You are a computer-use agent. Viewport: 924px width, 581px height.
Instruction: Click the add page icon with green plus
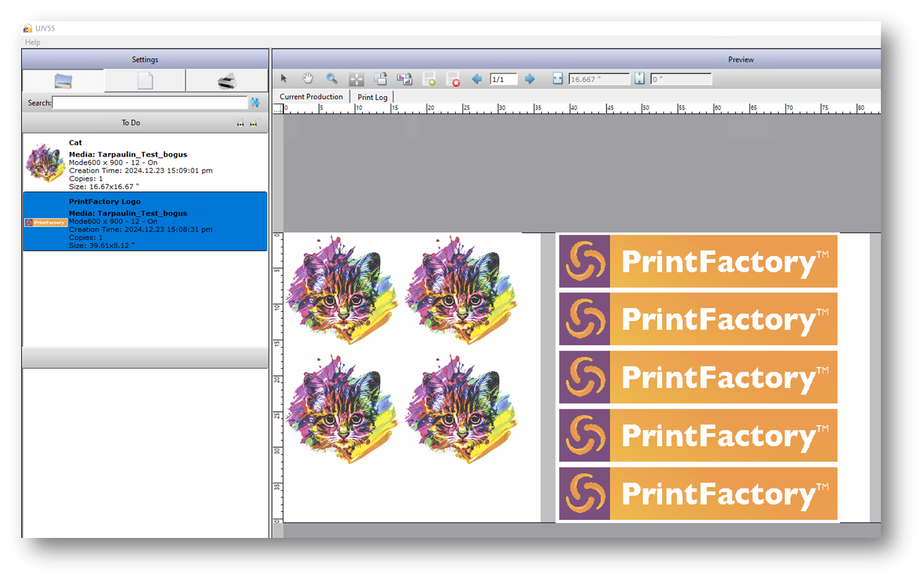429,80
